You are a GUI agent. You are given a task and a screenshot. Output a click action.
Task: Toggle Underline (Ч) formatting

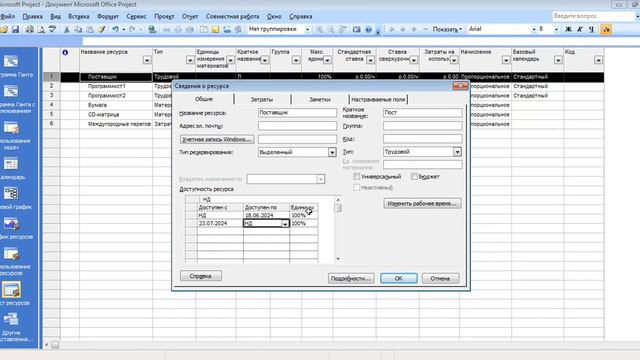click(x=591, y=29)
